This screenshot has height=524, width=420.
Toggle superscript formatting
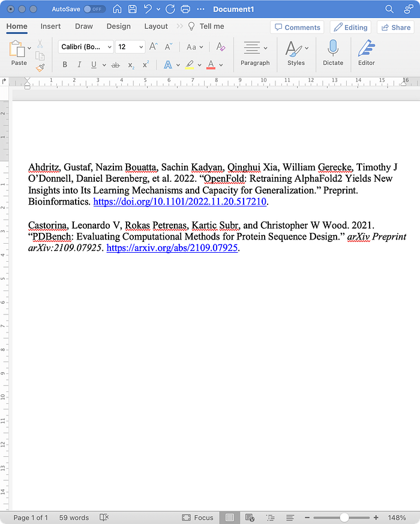146,64
